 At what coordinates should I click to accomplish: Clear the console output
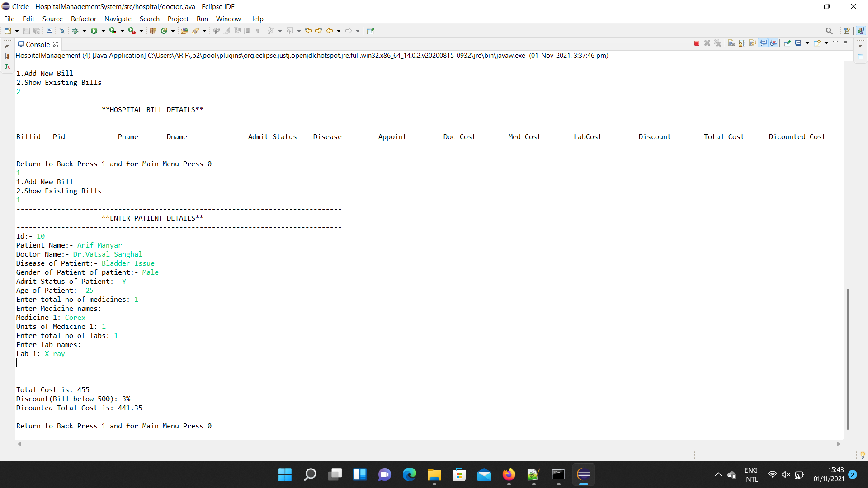click(731, 43)
